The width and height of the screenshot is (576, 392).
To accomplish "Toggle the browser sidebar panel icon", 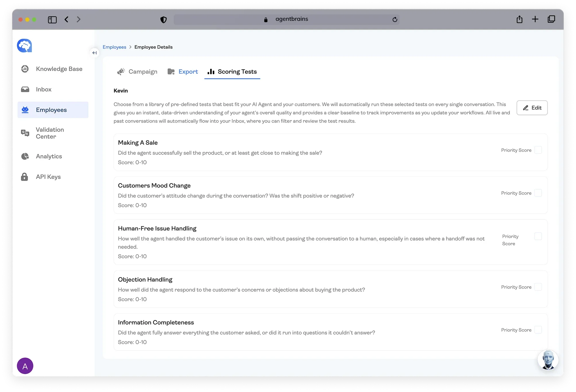I will pos(52,20).
